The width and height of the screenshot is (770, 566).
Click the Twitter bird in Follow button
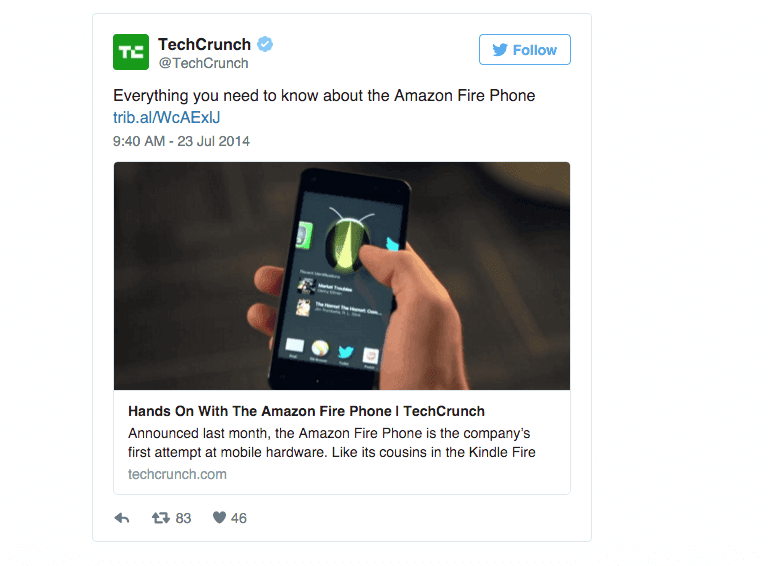tap(500, 50)
